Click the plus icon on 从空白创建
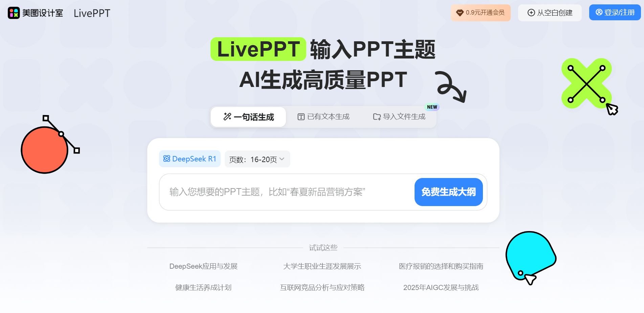The height and width of the screenshot is (313, 644). tap(530, 13)
